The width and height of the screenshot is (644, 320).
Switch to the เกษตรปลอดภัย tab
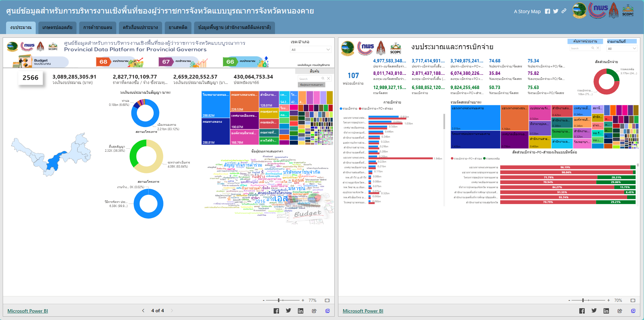[57, 28]
